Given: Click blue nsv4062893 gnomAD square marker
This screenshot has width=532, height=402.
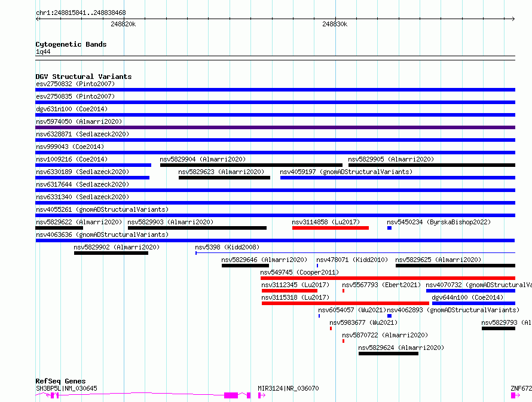Looking at the screenshot, I should coord(390,316).
